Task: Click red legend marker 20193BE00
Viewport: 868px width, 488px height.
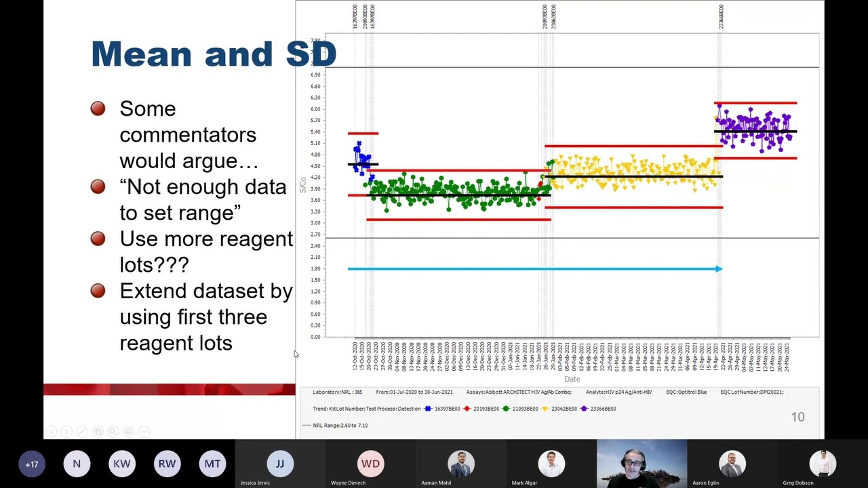Action: [467, 409]
